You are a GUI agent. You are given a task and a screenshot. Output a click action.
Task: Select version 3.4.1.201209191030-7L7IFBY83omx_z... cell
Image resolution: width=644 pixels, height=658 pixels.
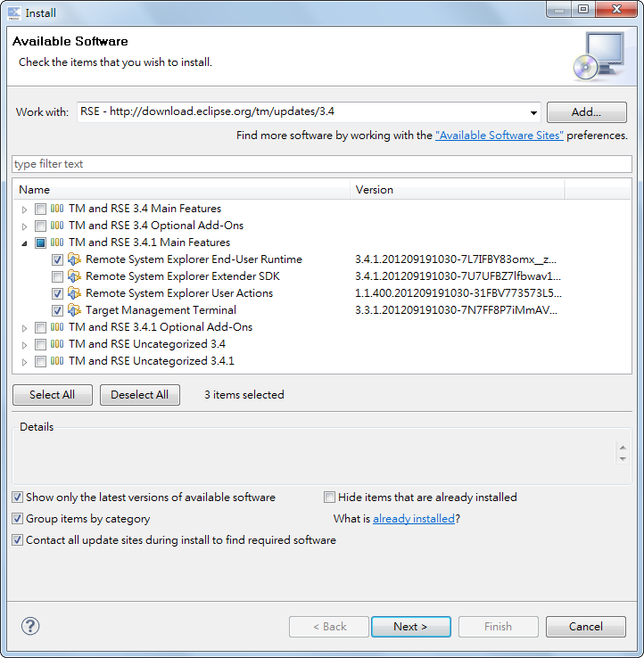point(456,259)
